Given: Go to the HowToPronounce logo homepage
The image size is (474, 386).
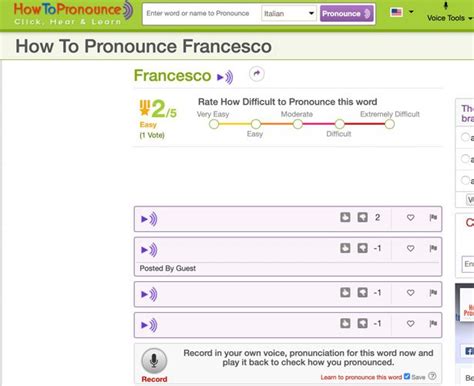Looking at the screenshot, I should click(73, 13).
